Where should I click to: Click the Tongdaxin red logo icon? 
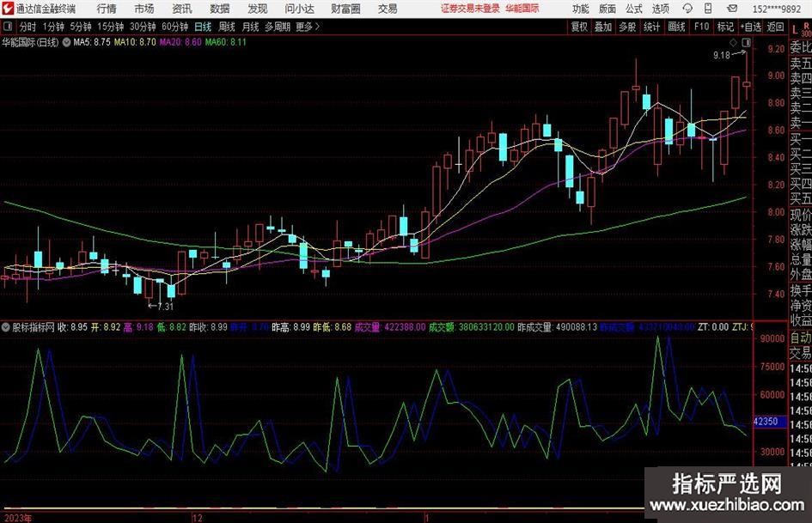click(7, 8)
